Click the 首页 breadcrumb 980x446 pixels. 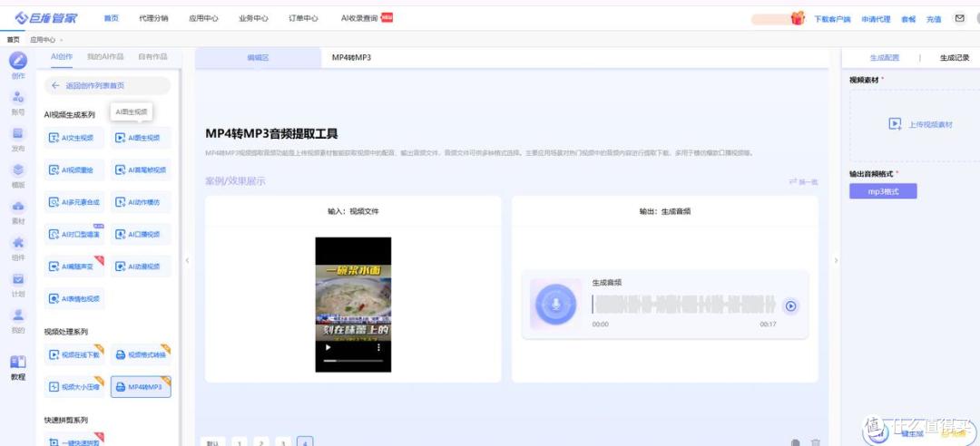(x=13, y=39)
